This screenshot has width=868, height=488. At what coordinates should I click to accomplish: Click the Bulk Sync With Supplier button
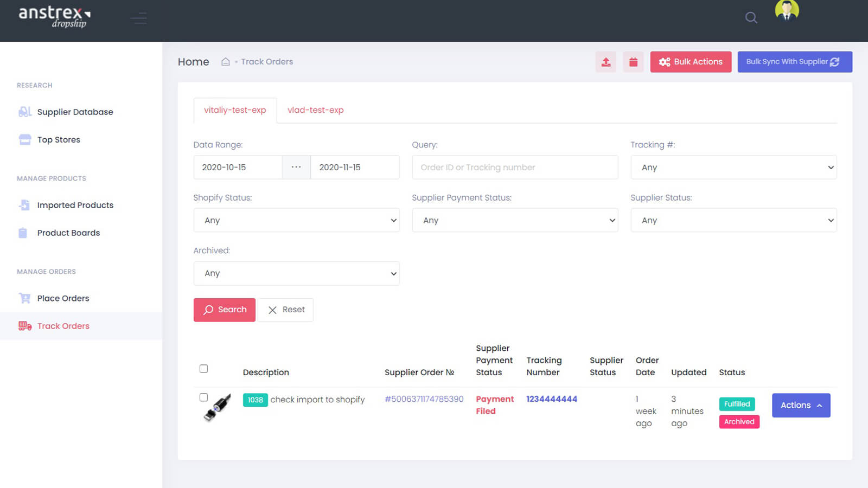tap(794, 61)
